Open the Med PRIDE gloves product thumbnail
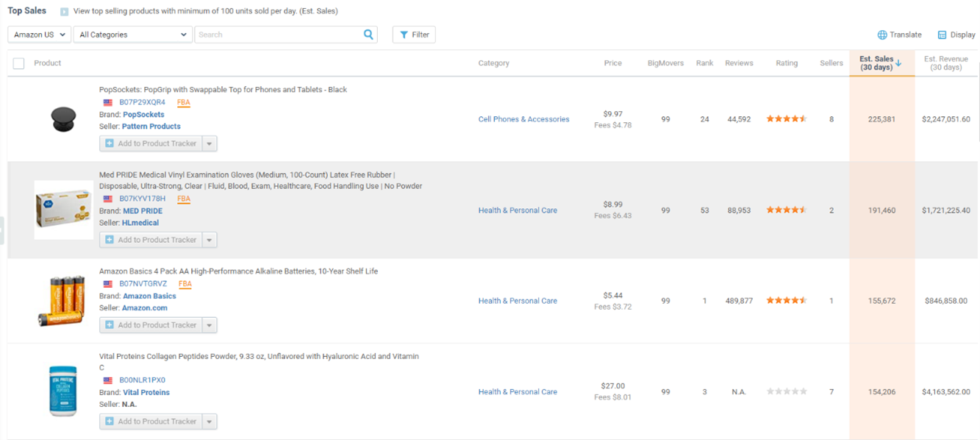 tap(63, 210)
